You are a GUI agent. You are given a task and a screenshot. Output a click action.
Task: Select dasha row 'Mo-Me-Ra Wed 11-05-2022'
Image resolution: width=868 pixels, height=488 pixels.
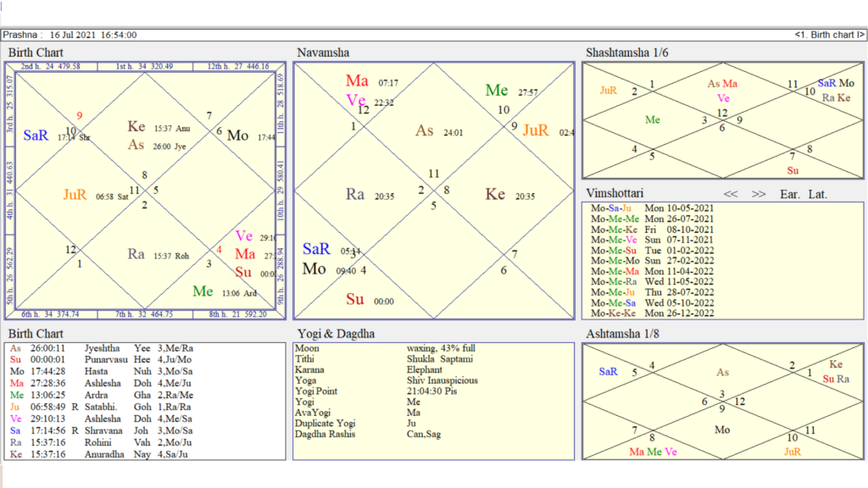tap(652, 282)
